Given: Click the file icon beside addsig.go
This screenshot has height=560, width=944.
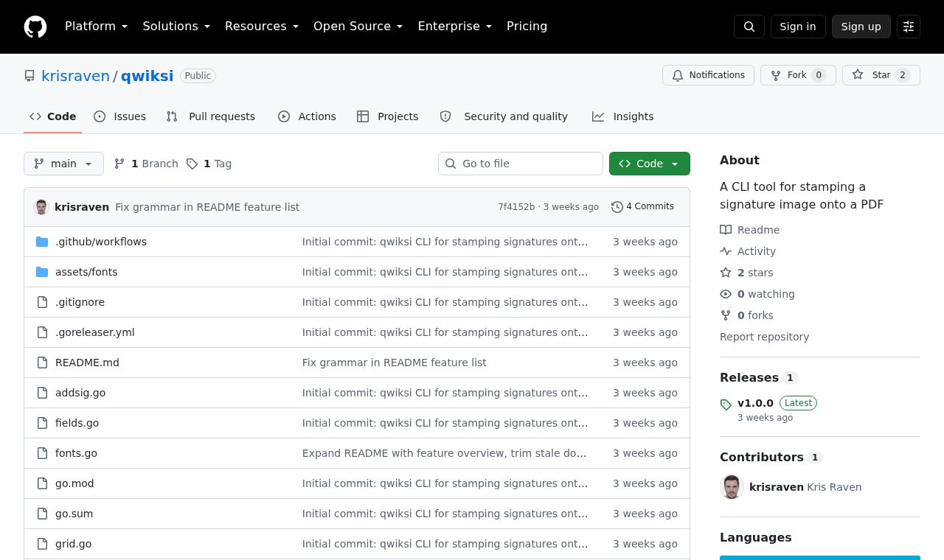Looking at the screenshot, I should [42, 393].
